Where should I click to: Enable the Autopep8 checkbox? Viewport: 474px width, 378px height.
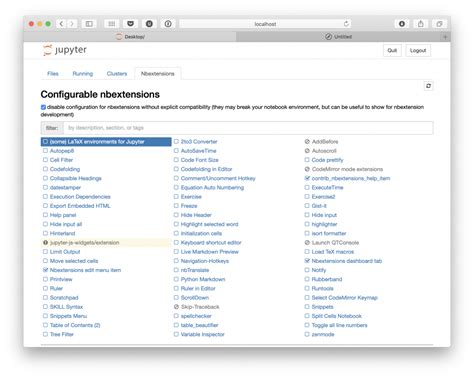[x=45, y=151]
